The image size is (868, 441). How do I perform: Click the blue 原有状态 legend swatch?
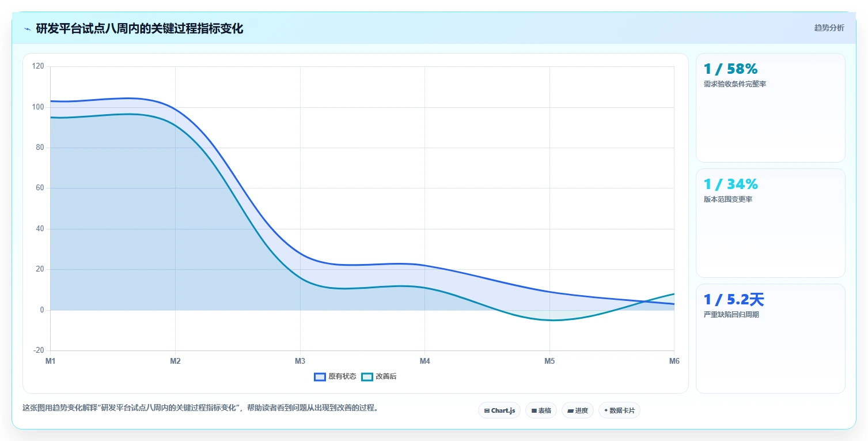pos(320,376)
